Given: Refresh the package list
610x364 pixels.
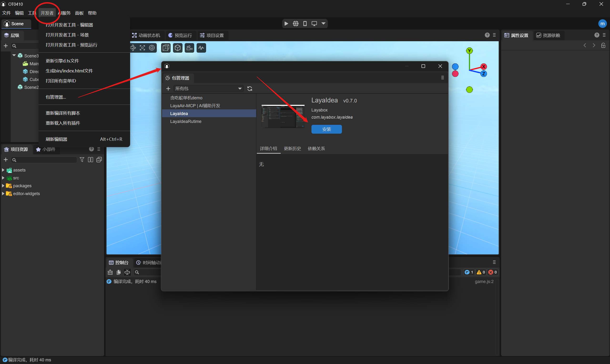Looking at the screenshot, I should [x=250, y=89].
